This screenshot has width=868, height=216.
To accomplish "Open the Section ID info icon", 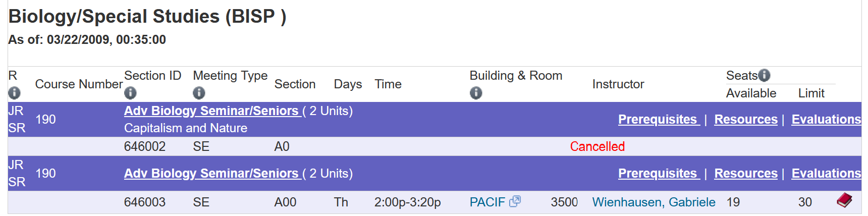I will coord(130,93).
